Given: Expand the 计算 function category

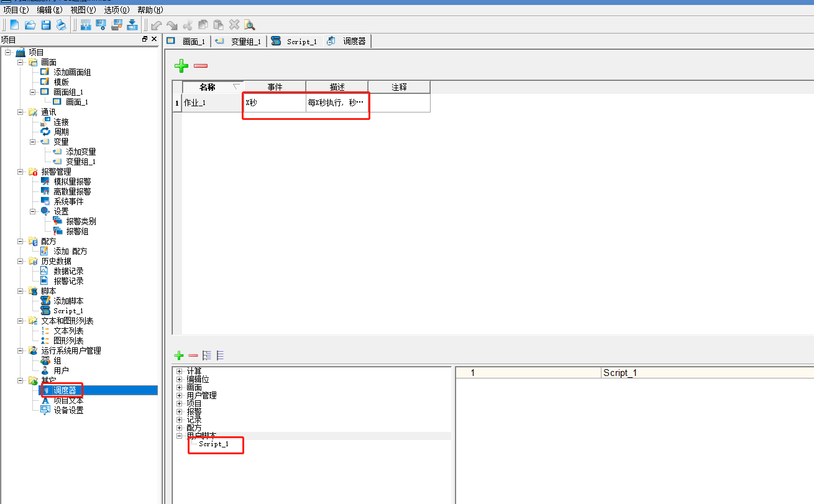Looking at the screenshot, I should point(180,371).
